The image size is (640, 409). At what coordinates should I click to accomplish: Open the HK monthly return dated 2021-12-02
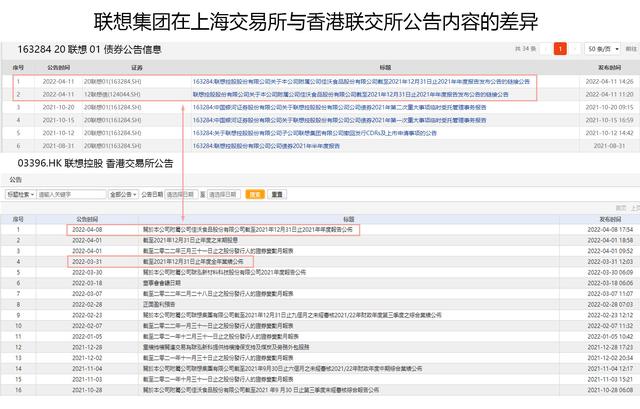coord(218,358)
